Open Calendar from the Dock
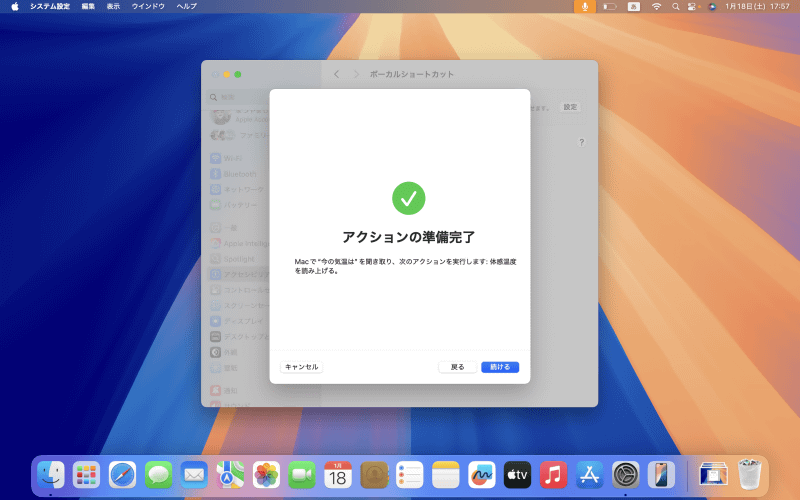Screen dimensions: 800x500 click(338, 475)
